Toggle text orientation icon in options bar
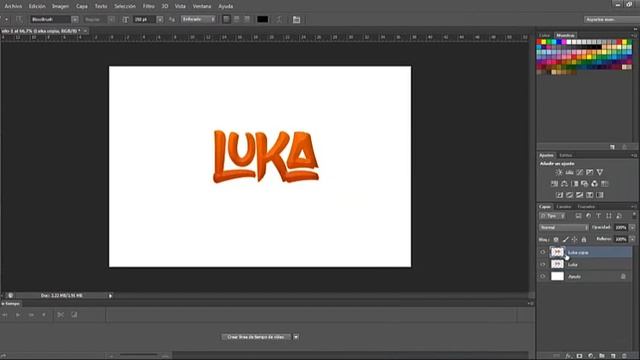 pyautogui.click(x=19, y=19)
